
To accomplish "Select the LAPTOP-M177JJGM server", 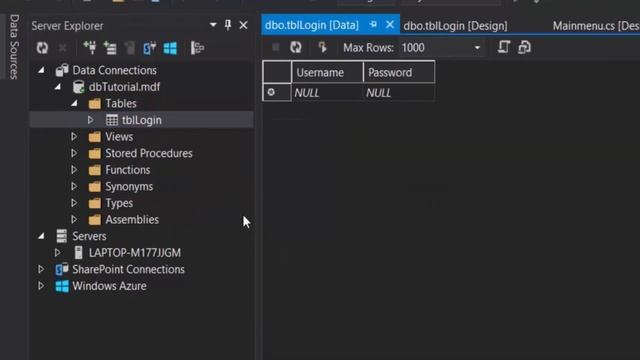I will 135,253.
